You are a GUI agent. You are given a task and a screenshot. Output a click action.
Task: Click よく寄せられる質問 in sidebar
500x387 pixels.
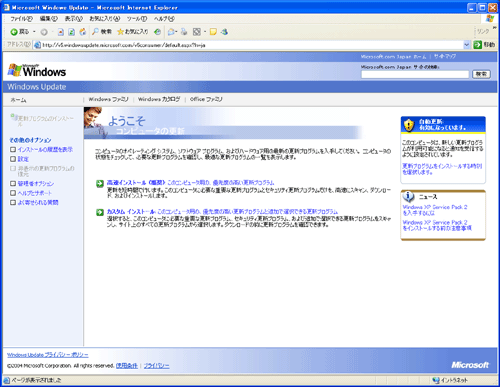tap(38, 202)
